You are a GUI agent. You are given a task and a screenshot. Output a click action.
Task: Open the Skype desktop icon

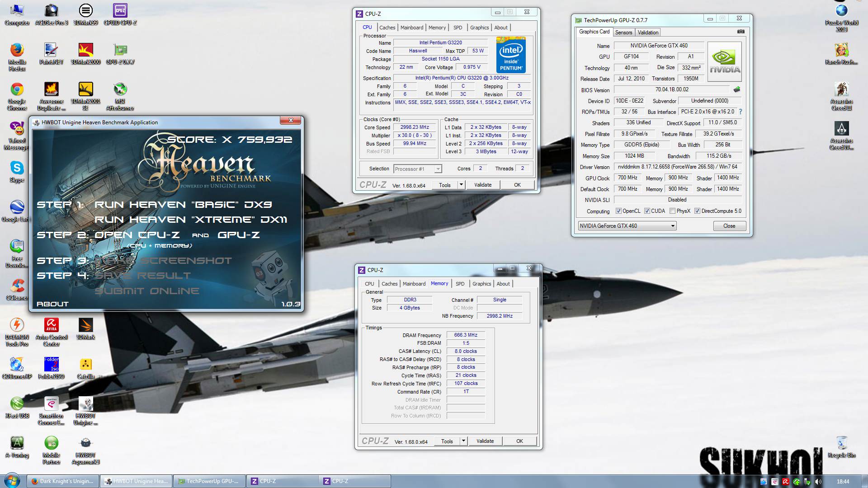[x=17, y=172]
